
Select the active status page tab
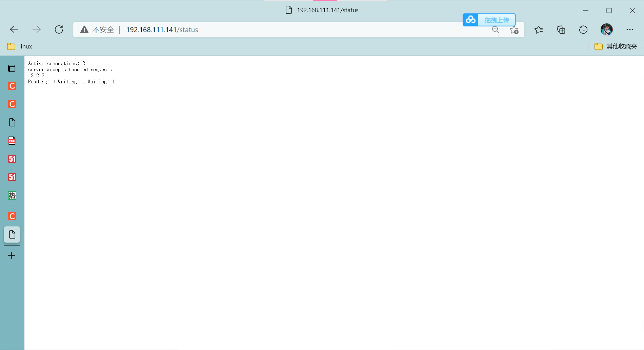(12, 234)
